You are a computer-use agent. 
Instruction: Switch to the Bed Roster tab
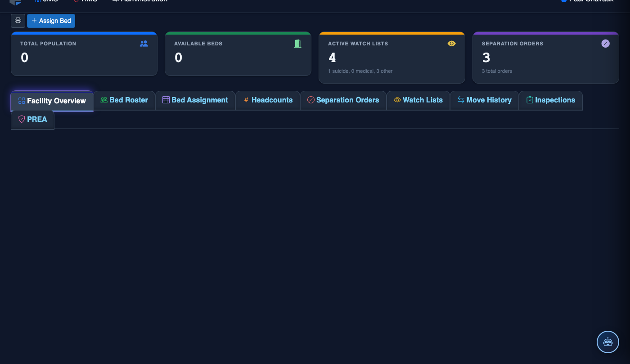[x=124, y=100]
